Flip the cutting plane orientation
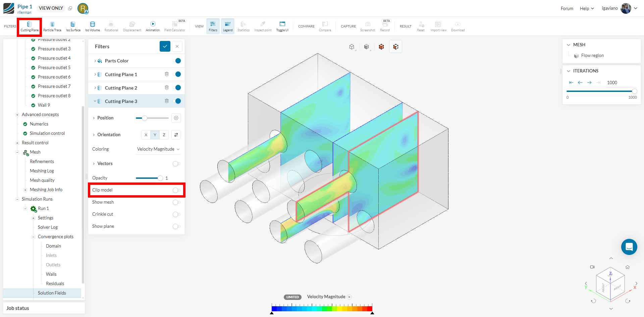 point(176,135)
